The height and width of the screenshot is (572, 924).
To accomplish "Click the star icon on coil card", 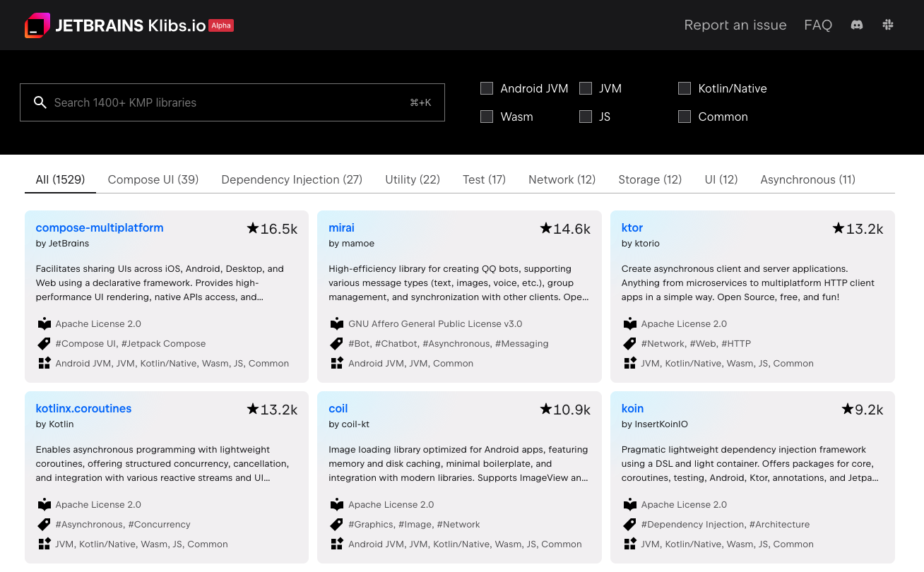I will (x=545, y=409).
